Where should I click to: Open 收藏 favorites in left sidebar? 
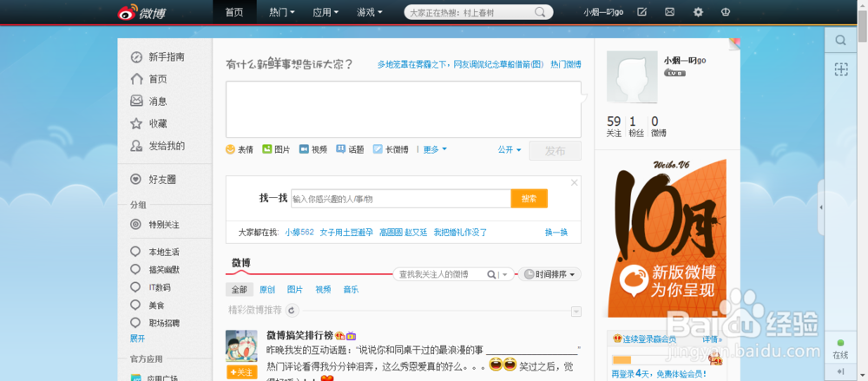[148, 123]
